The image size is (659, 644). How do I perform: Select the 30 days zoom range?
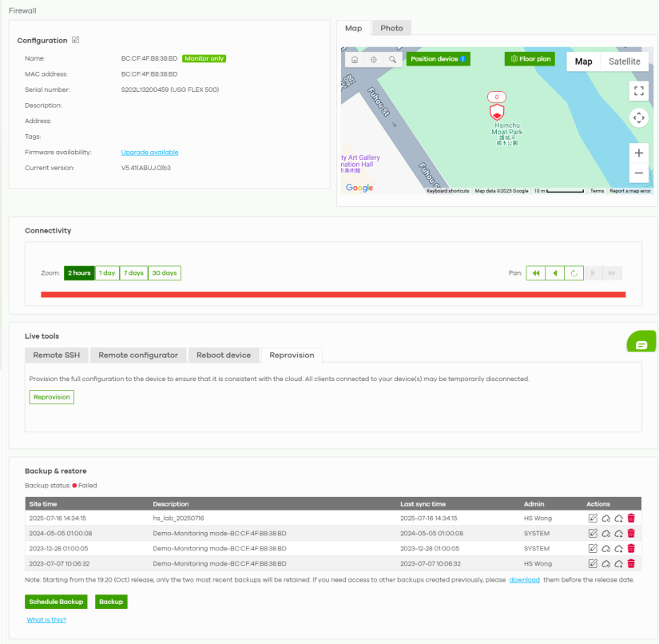(165, 273)
